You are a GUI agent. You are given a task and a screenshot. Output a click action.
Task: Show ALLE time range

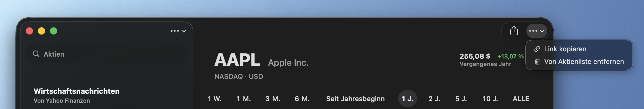coord(521,99)
